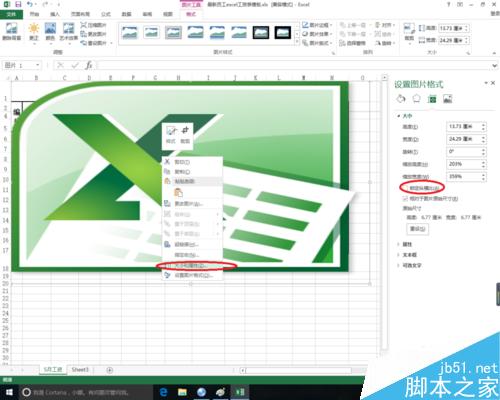Viewport: 500px width, 400px height.
Task: Click the Reset (重设) button in pane
Action: pos(417,229)
